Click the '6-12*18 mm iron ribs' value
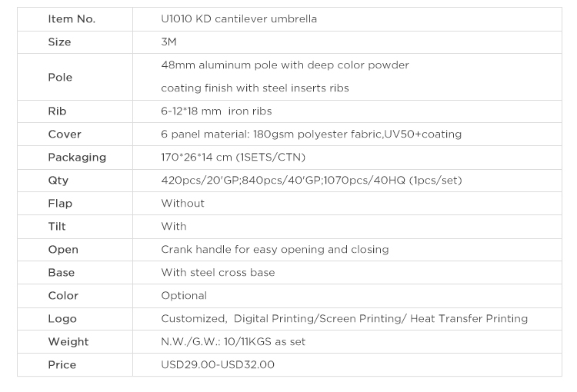The image size is (577, 392). (216, 111)
